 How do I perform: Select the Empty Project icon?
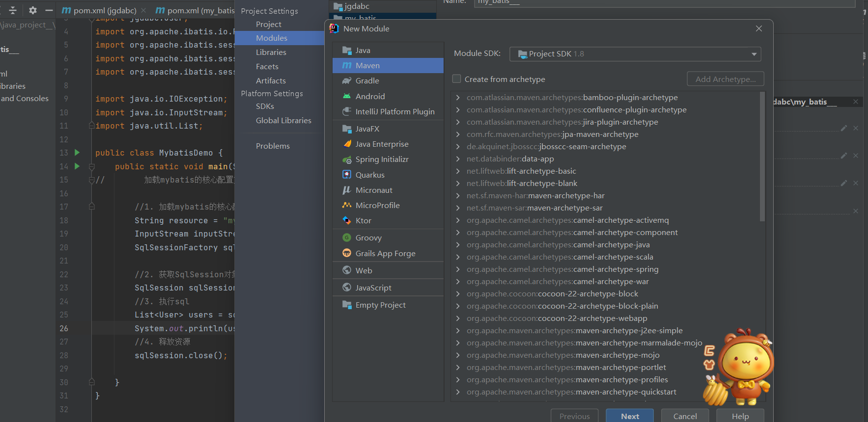tap(347, 305)
